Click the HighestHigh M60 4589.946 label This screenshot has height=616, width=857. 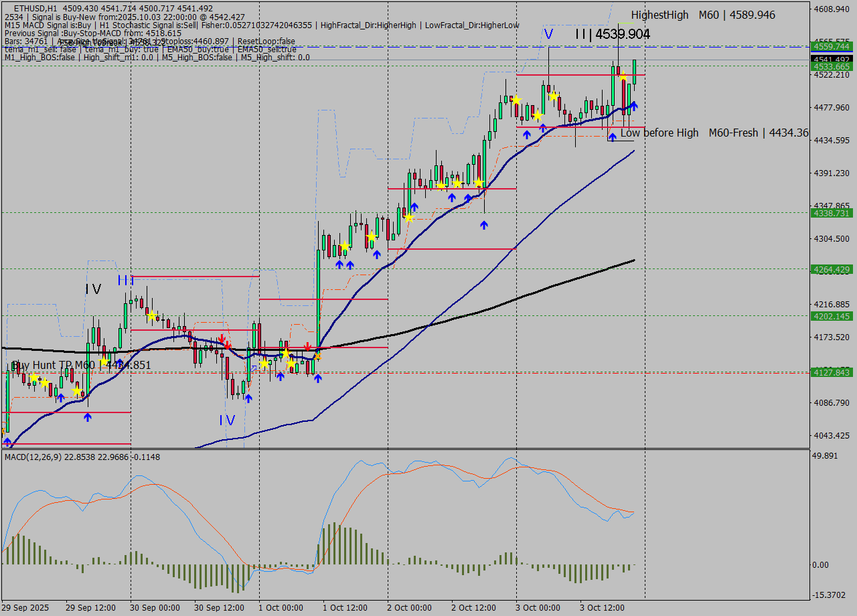703,15
